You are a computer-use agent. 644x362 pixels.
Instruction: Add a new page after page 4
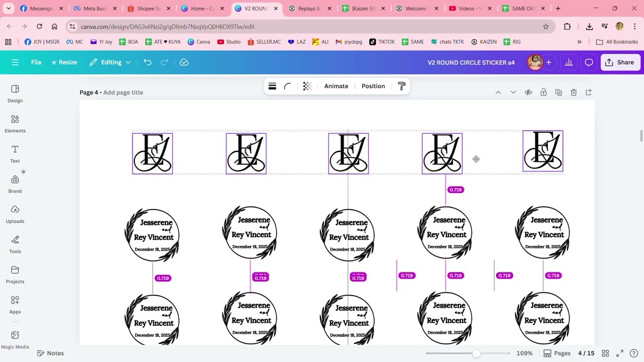click(589, 93)
